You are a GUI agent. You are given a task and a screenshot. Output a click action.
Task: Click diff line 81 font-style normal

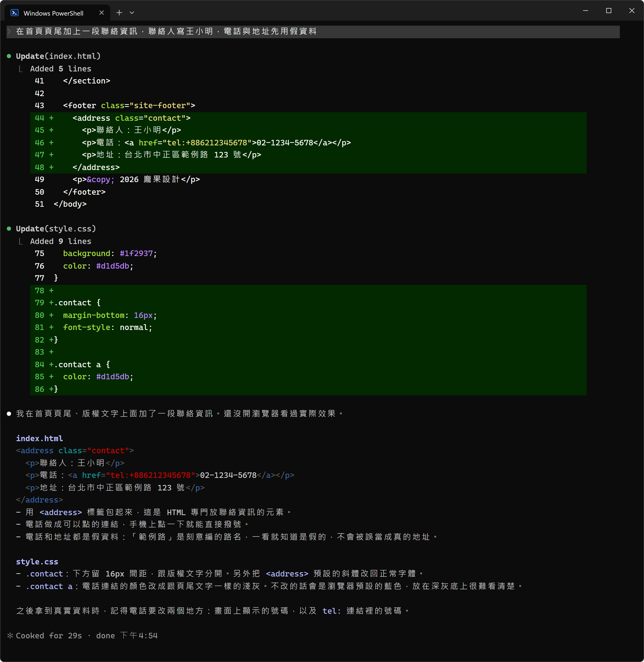point(308,327)
